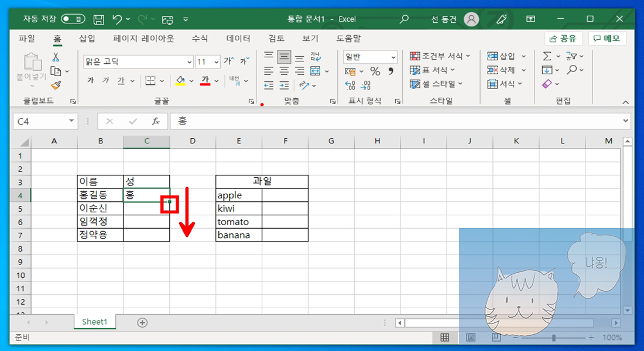
Task: Click the 공유 share button
Action: tap(563, 39)
